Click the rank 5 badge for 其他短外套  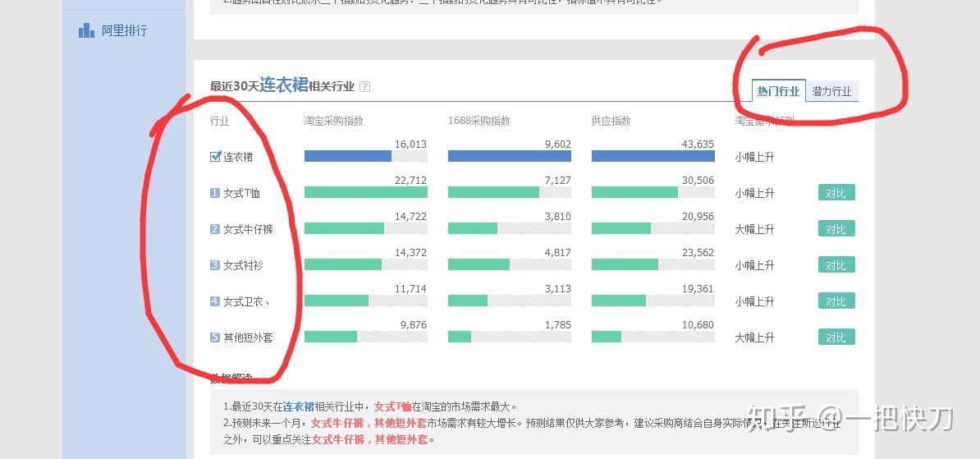tap(215, 337)
